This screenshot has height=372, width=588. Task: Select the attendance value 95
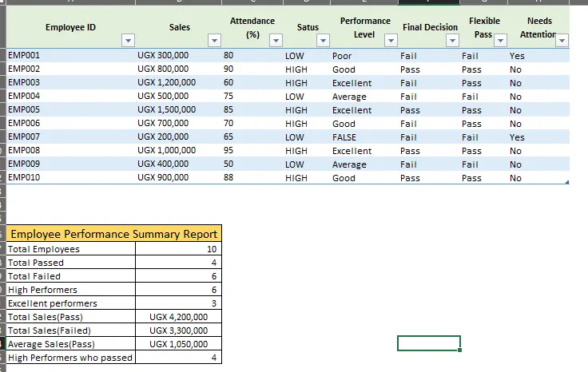click(252, 150)
